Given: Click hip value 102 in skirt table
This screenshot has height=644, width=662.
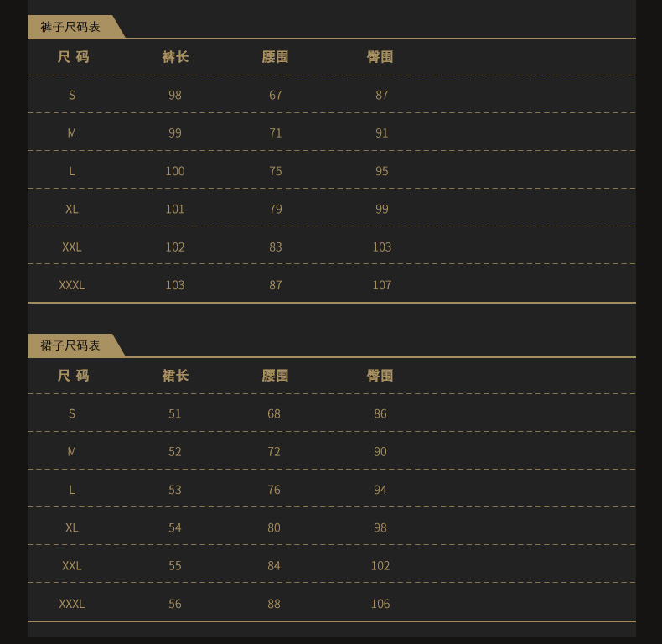Looking at the screenshot, I should click(380, 566).
